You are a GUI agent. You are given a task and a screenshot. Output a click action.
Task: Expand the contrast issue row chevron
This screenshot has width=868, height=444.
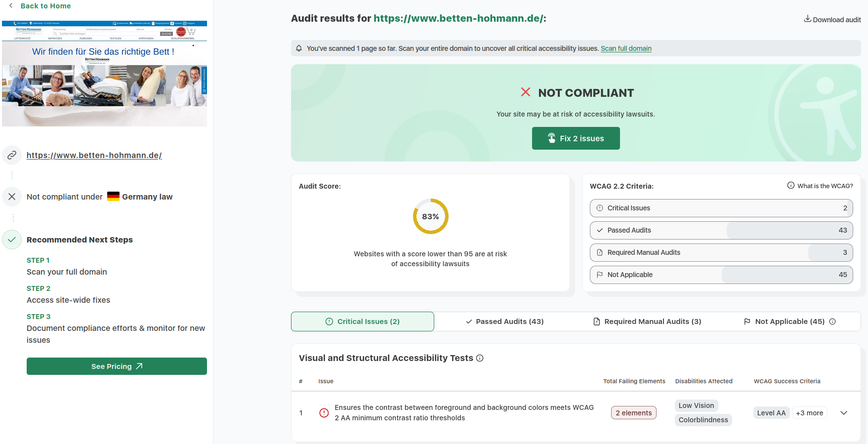844,413
